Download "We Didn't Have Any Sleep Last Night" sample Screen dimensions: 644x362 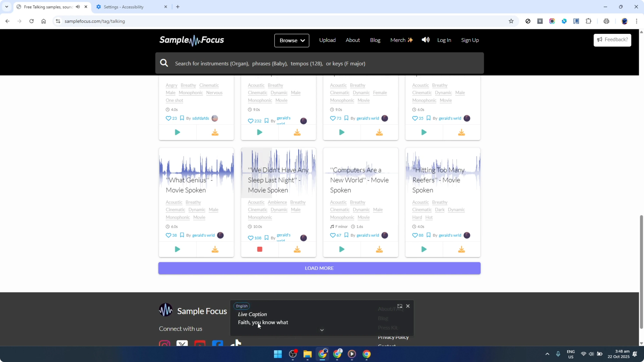297,249
